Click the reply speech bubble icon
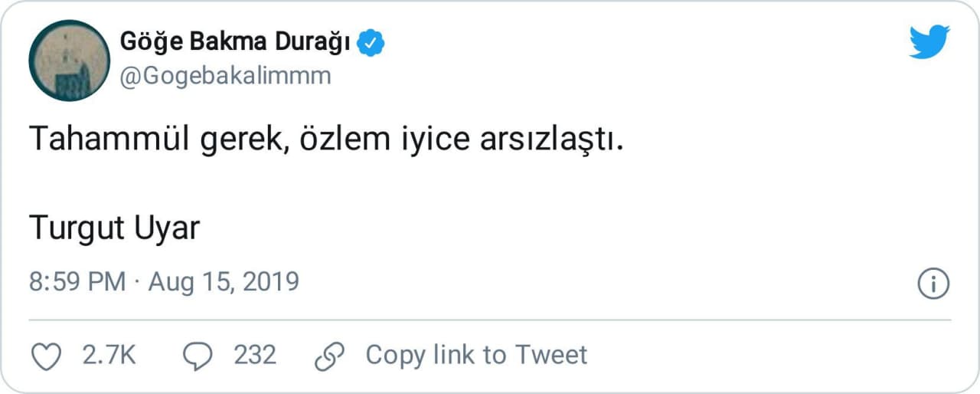Viewport: 980px width, 394px height. 200,355
